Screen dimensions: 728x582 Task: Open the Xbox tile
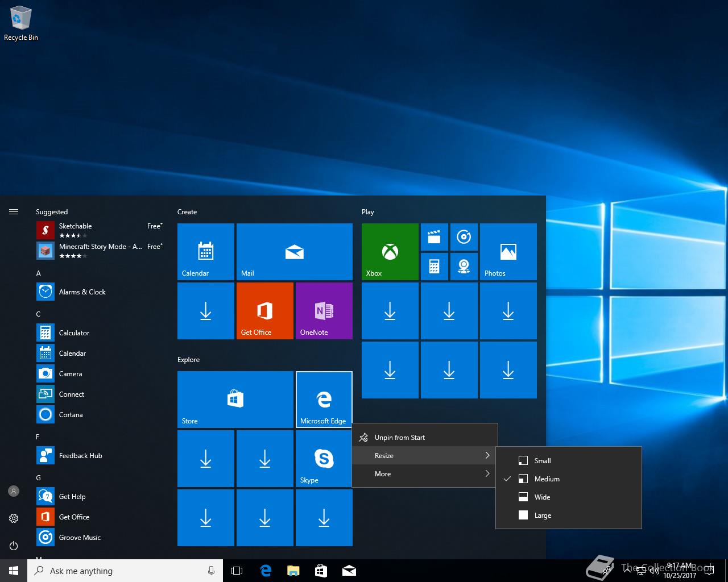(390, 252)
